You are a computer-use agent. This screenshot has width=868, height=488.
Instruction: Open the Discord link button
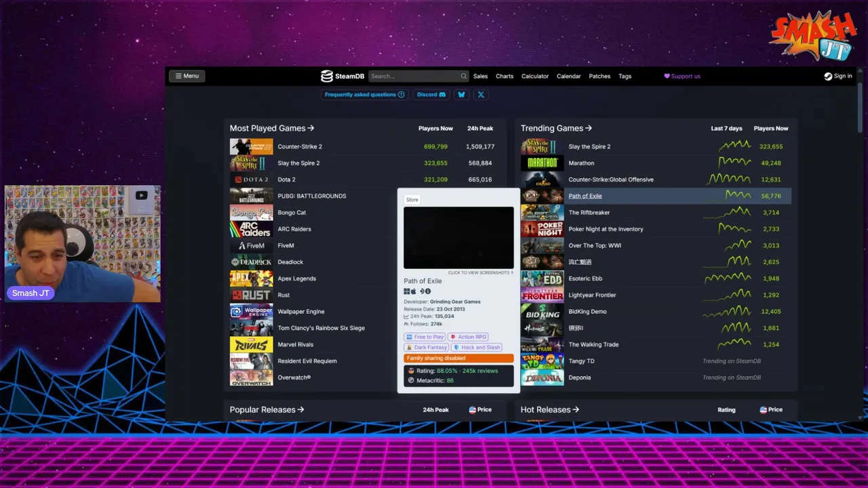pos(431,94)
